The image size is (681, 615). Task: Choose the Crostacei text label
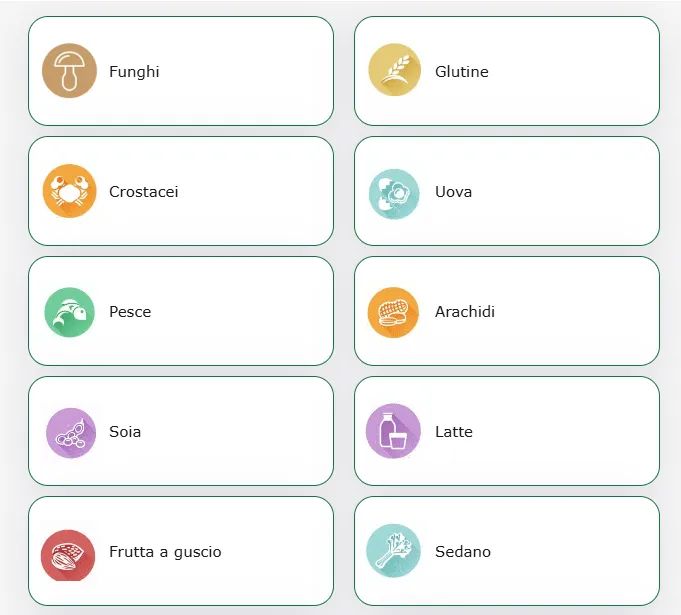(x=143, y=192)
